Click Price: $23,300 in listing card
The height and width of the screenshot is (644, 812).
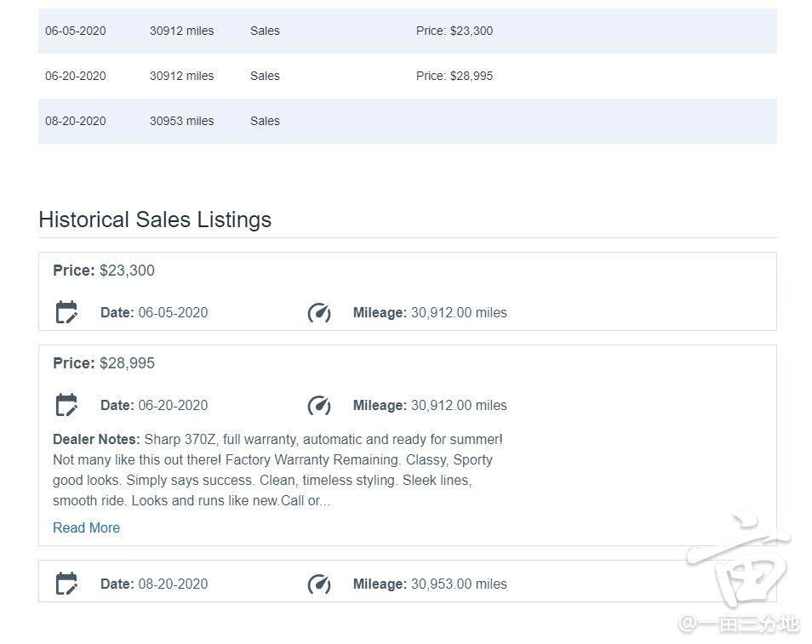(x=104, y=271)
